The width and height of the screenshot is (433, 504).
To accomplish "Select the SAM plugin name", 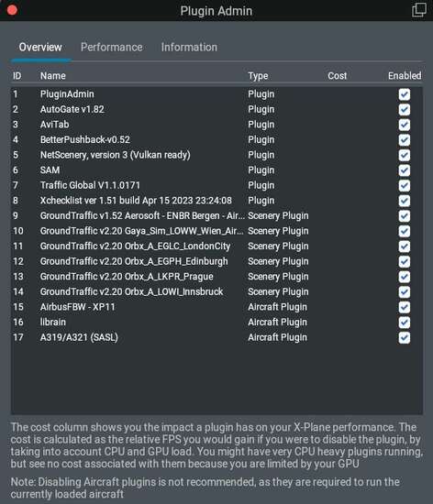I will point(50,170).
